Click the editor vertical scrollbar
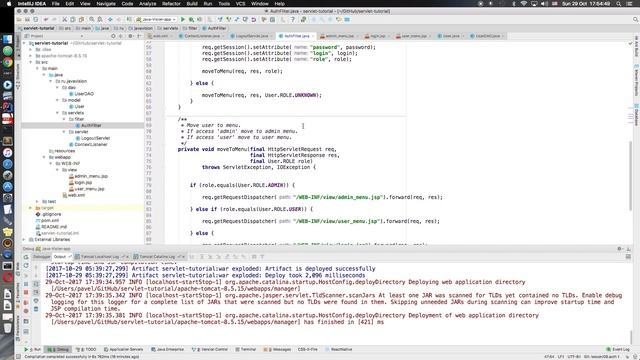Image resolution: width=640 pixels, height=360 pixels. (x=632, y=176)
